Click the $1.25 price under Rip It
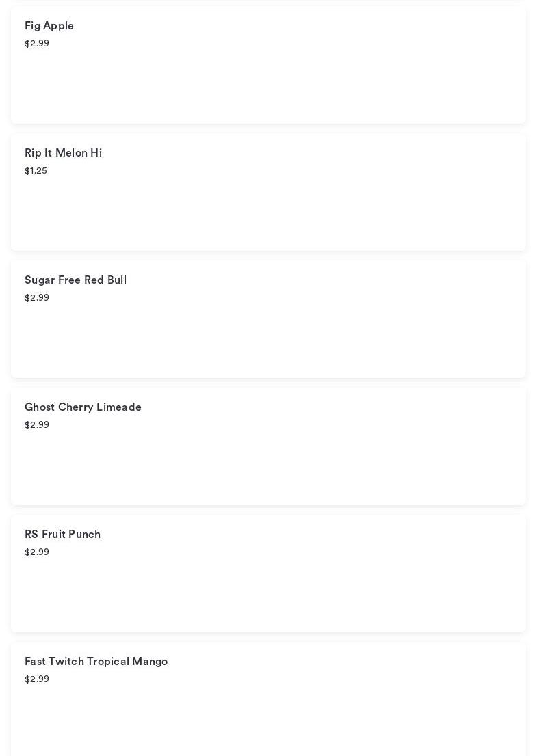This screenshot has width=537, height=756. tap(36, 171)
